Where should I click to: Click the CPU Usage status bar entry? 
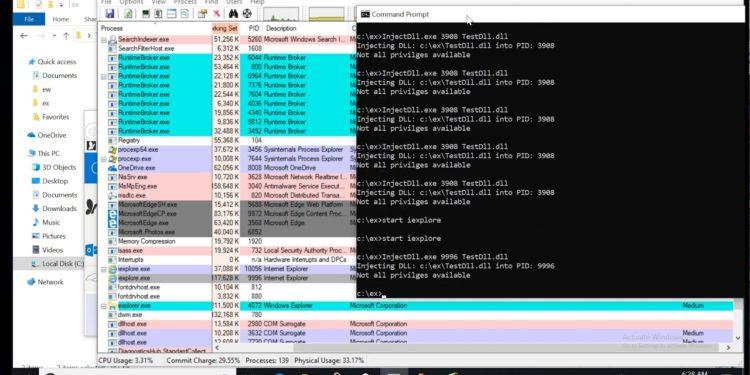[x=126, y=360]
